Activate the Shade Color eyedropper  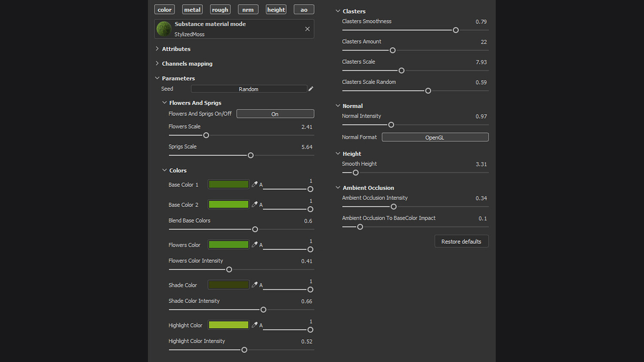[255, 285]
